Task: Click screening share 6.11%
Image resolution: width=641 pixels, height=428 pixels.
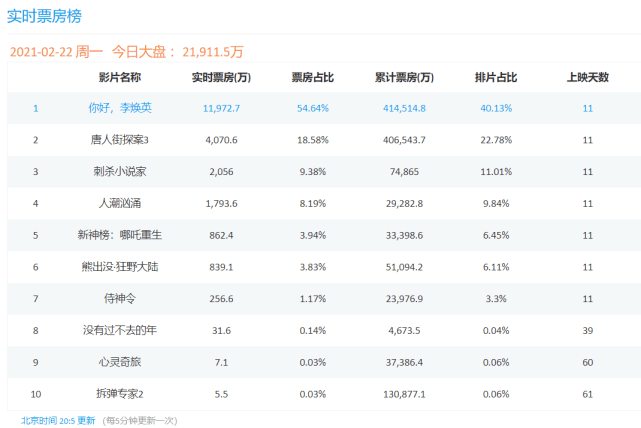Action: [496, 268]
